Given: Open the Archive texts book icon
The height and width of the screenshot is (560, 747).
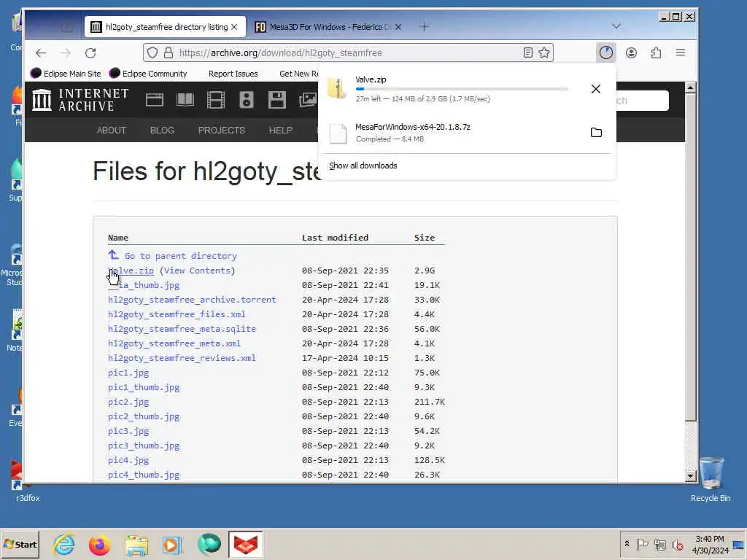Looking at the screenshot, I should [185, 100].
